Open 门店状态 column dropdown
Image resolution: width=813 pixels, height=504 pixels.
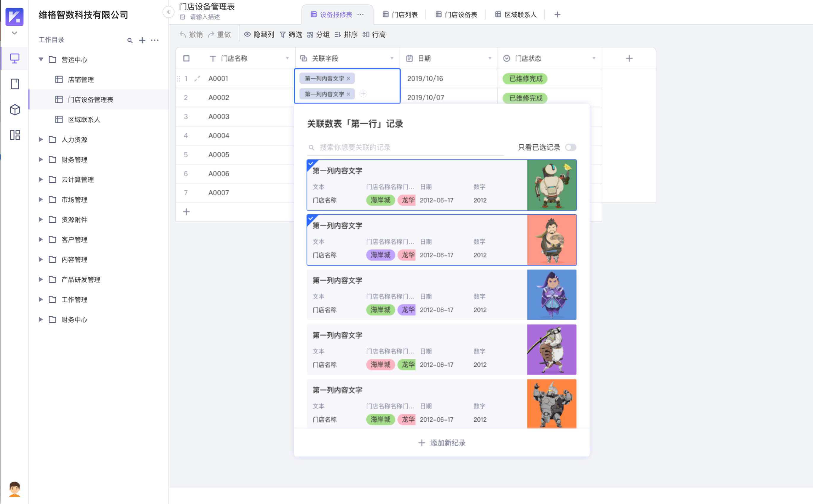[594, 58]
